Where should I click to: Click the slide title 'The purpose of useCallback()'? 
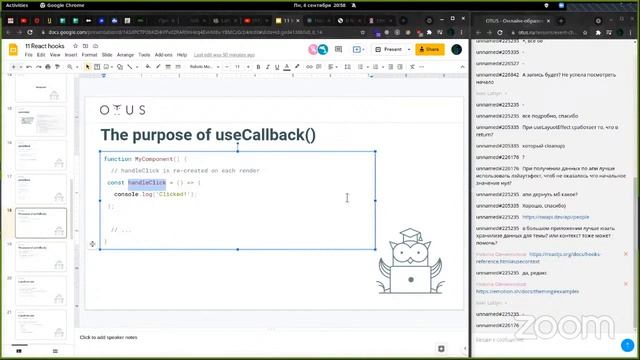pyautogui.click(x=208, y=135)
